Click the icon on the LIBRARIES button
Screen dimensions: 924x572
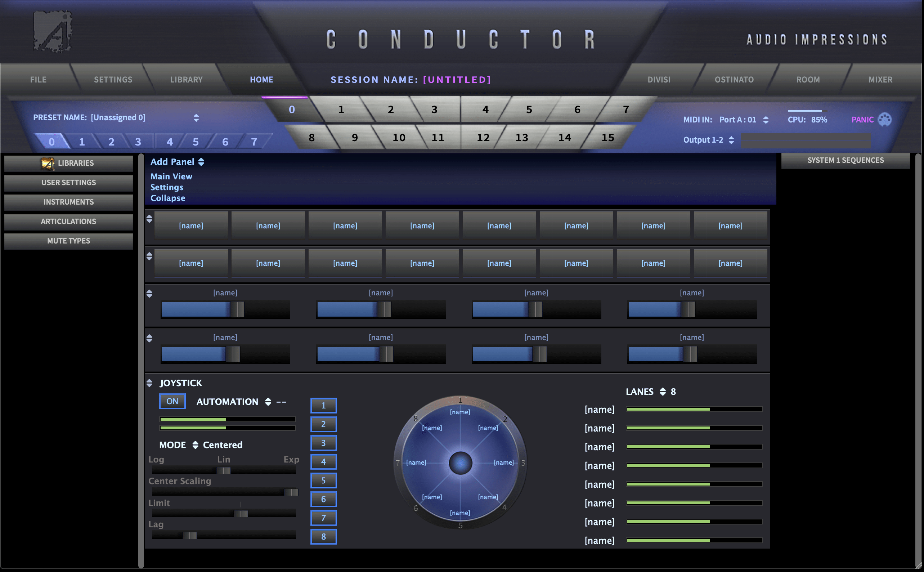coord(48,164)
